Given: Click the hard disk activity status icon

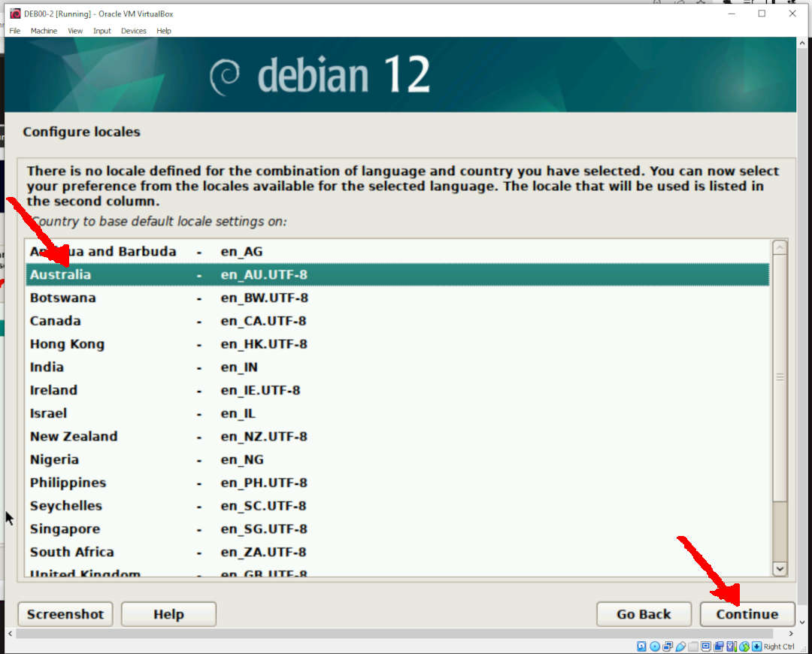Looking at the screenshot, I should click(x=641, y=646).
